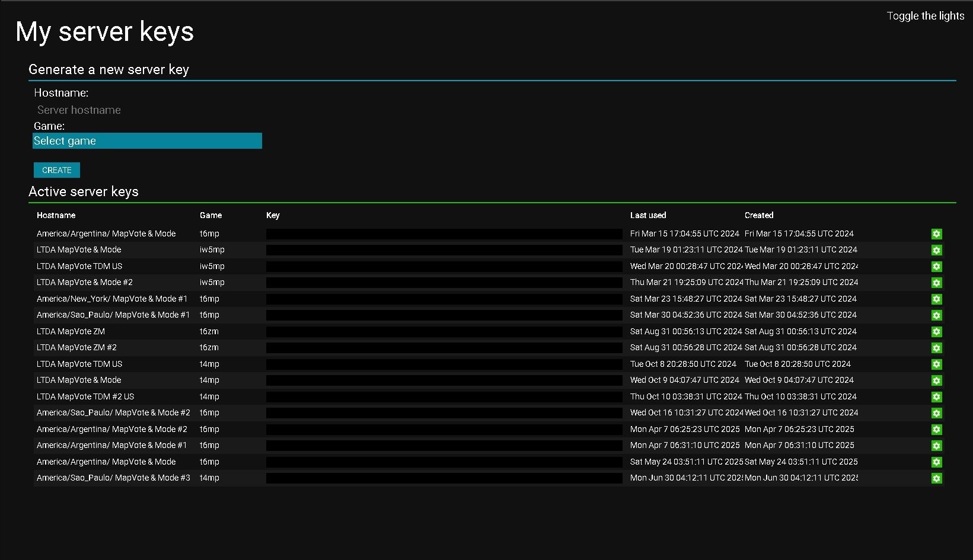Focus the Server hostname input field

coord(147,110)
